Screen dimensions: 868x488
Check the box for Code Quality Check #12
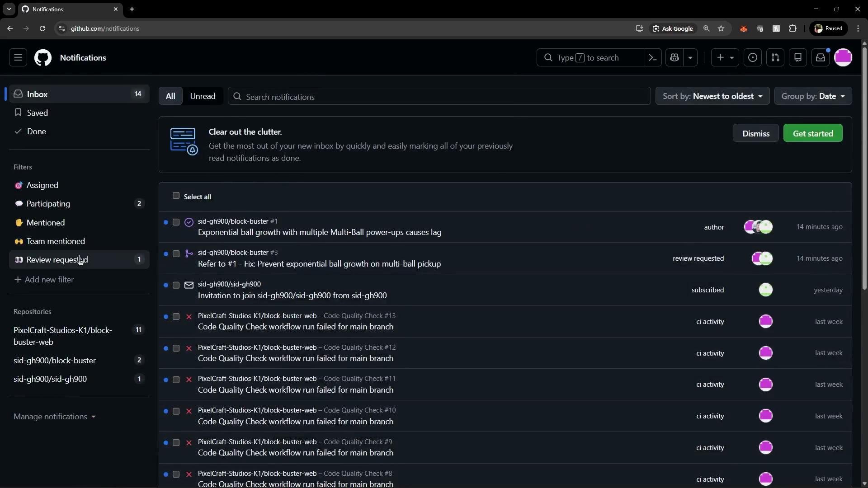176,348
